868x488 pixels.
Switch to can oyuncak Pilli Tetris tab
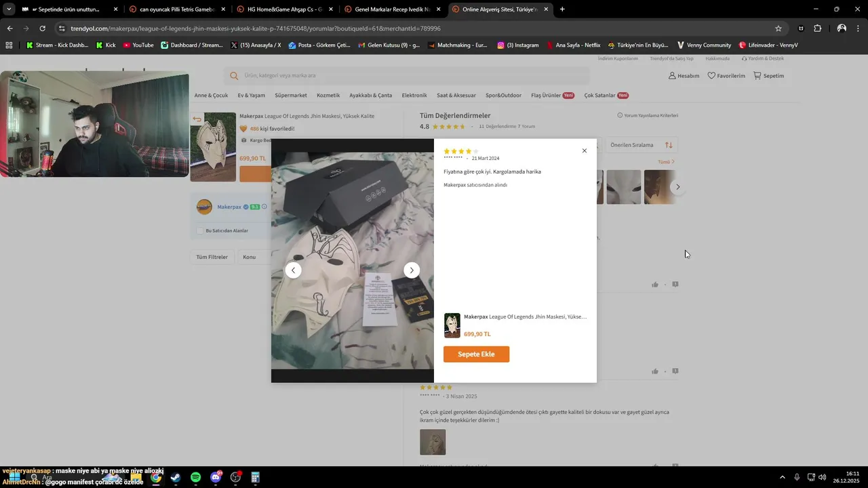(176, 9)
